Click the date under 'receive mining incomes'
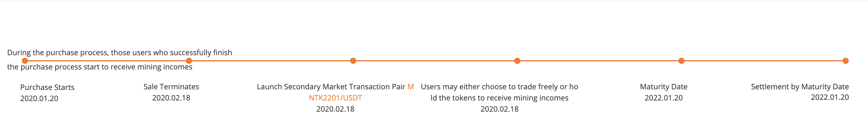 tap(499, 109)
